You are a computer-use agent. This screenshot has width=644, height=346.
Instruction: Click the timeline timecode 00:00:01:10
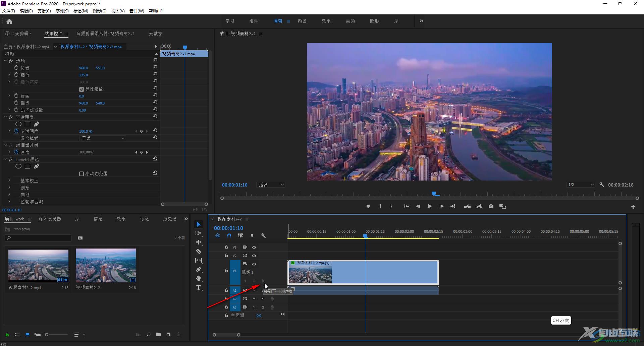(x=228, y=228)
